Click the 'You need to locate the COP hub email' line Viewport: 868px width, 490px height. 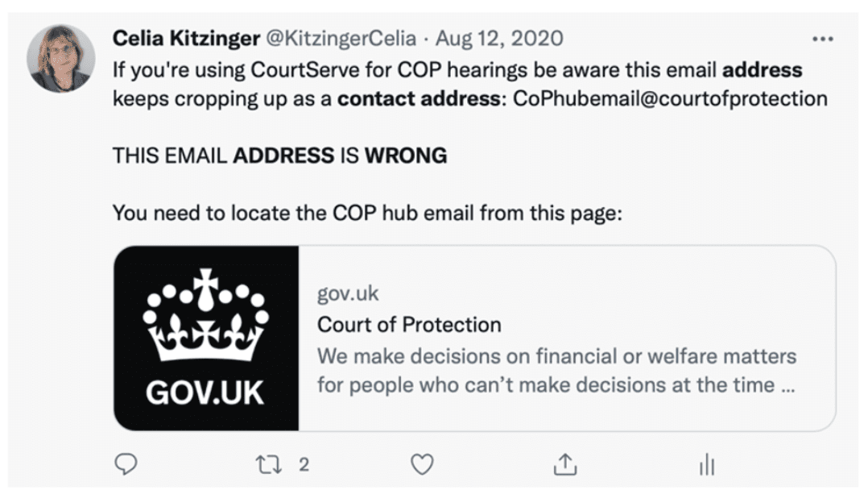tap(367, 214)
